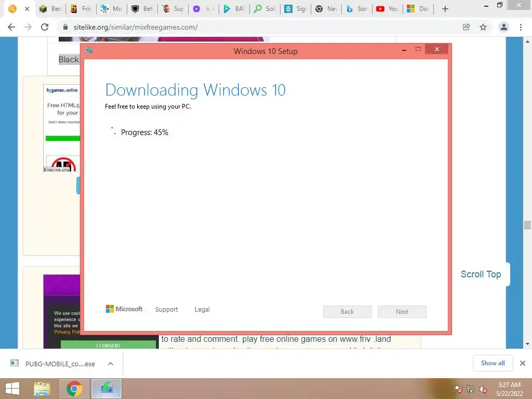Switch to the 'Ne' tab
532x399 pixels.
(326, 9)
